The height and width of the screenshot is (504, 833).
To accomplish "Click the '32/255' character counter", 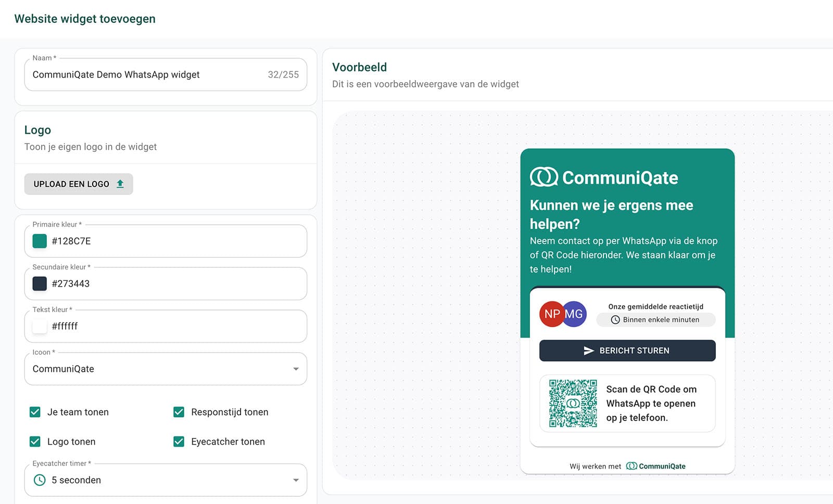I will coord(283,74).
